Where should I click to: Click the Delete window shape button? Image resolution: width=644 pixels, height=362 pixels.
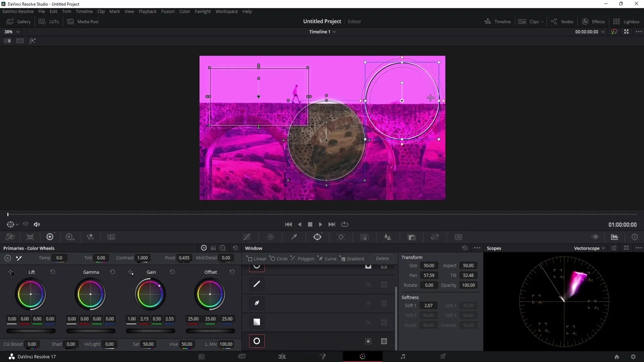(383, 258)
